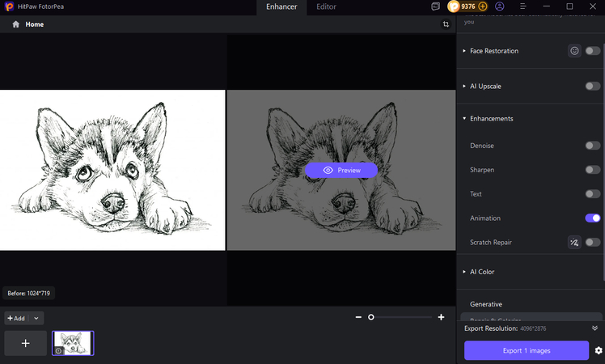The width and height of the screenshot is (605, 364).
Task: Disable the Animation toggle
Action: [x=593, y=218]
